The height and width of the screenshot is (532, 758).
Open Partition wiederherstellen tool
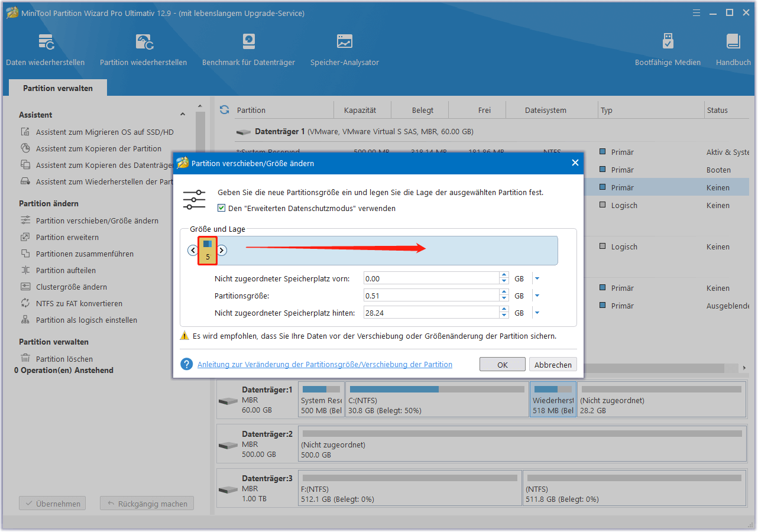pyautogui.click(x=144, y=50)
